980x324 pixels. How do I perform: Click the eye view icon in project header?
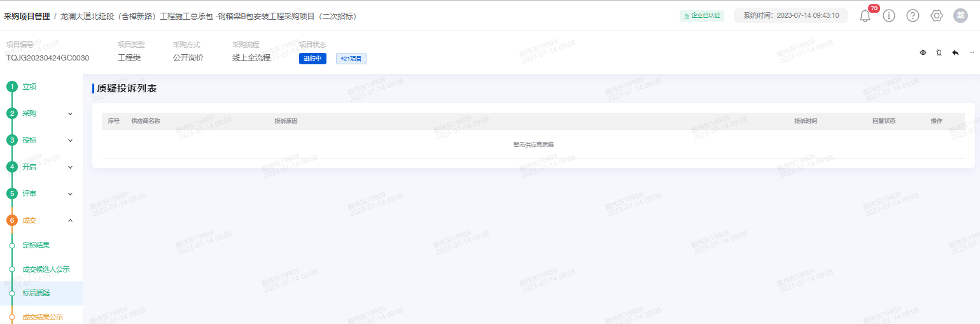(x=923, y=53)
